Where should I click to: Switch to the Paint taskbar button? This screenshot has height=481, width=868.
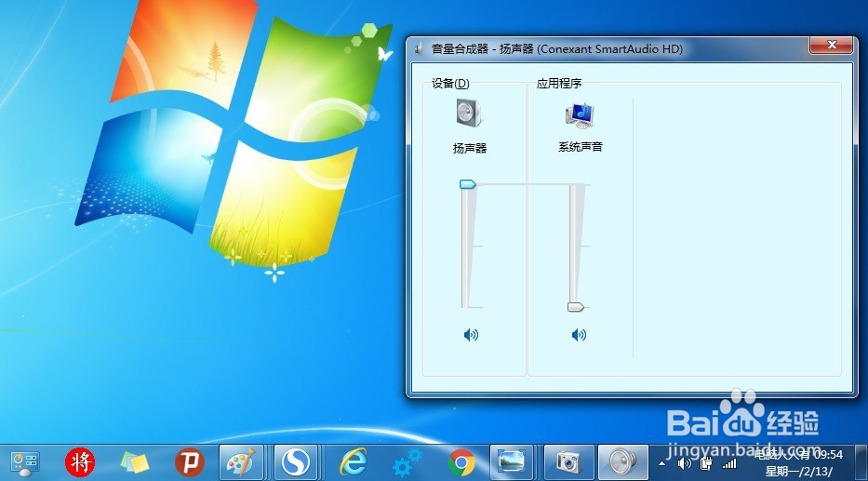click(241, 462)
